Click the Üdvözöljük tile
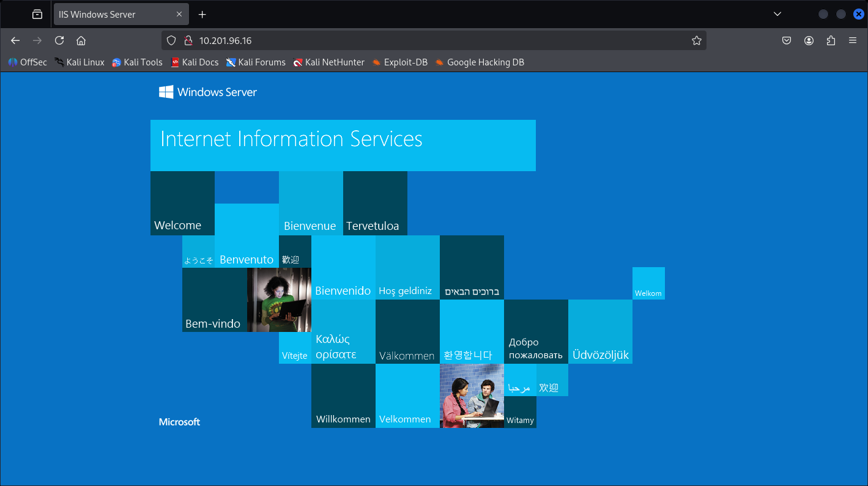868x486 pixels. [x=600, y=331]
